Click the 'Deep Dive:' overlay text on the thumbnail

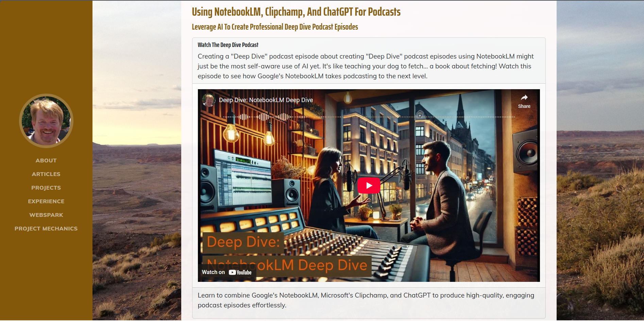coord(243,242)
